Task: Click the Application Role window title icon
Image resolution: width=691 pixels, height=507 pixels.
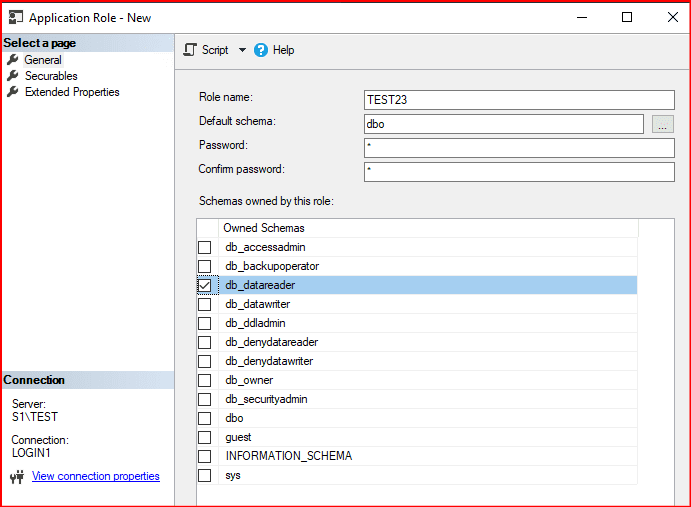Action: coord(15,17)
